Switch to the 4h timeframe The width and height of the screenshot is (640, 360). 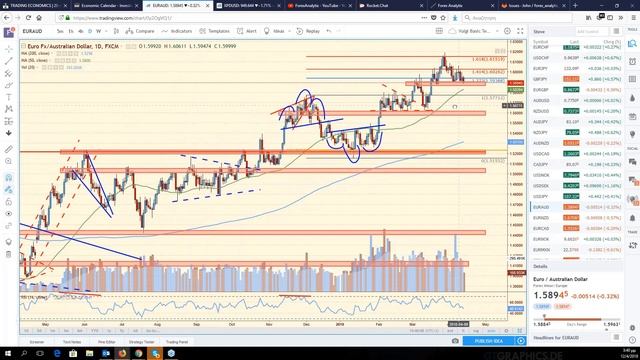point(81,31)
